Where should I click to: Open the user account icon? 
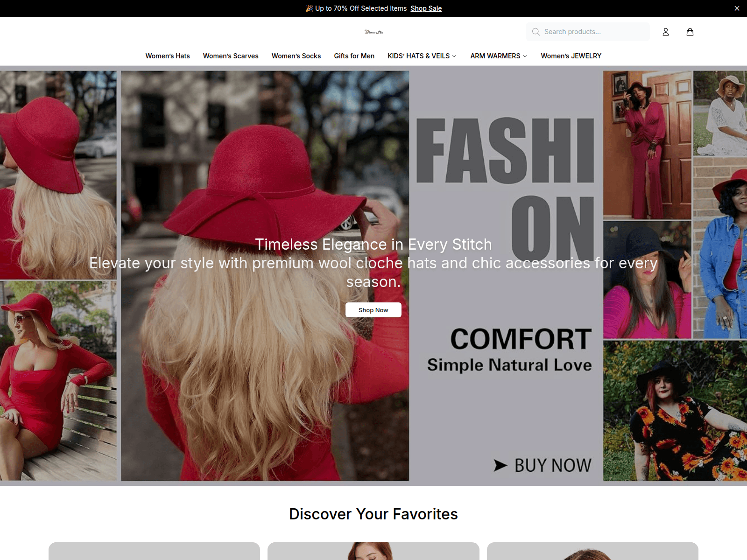point(666,32)
